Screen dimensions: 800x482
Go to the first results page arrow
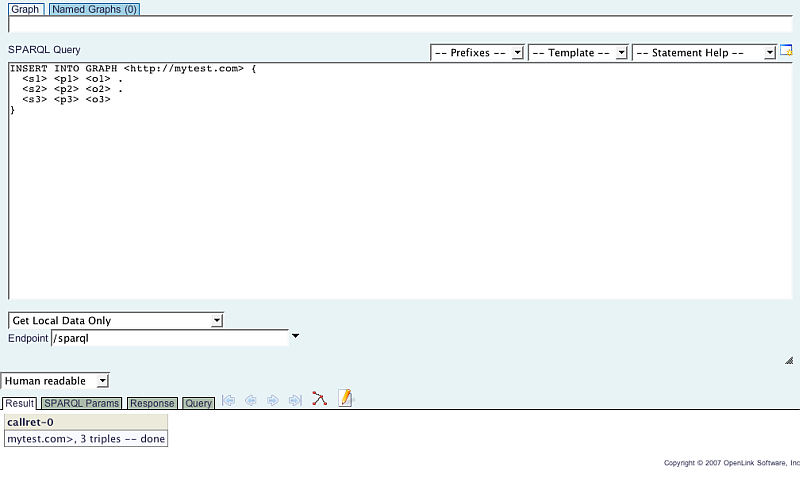tap(229, 400)
